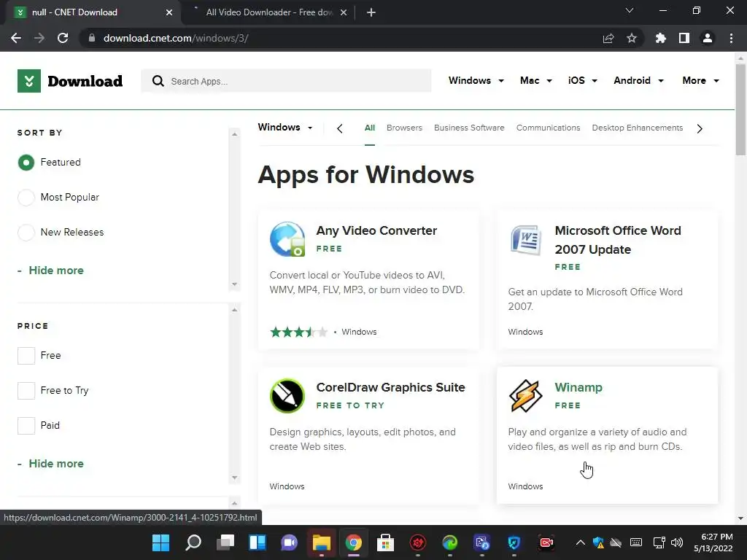Switch to the Desktop Enhancements category tab
The image size is (747, 560).
638,128
